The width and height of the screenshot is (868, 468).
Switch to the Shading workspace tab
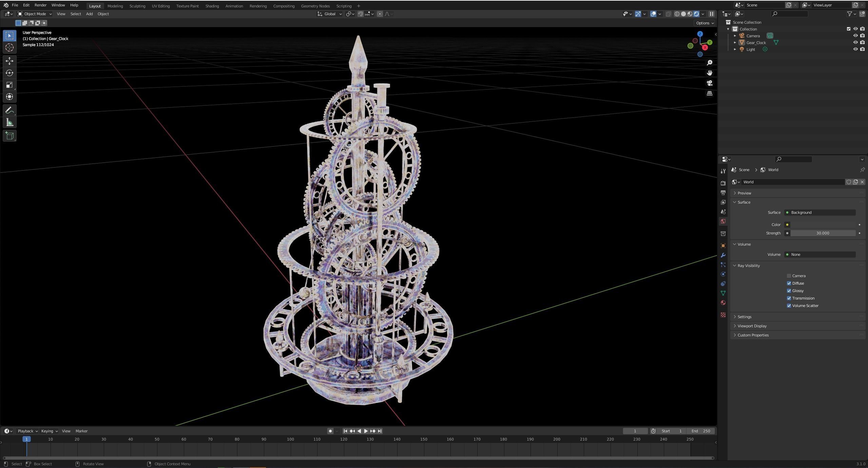pos(212,6)
